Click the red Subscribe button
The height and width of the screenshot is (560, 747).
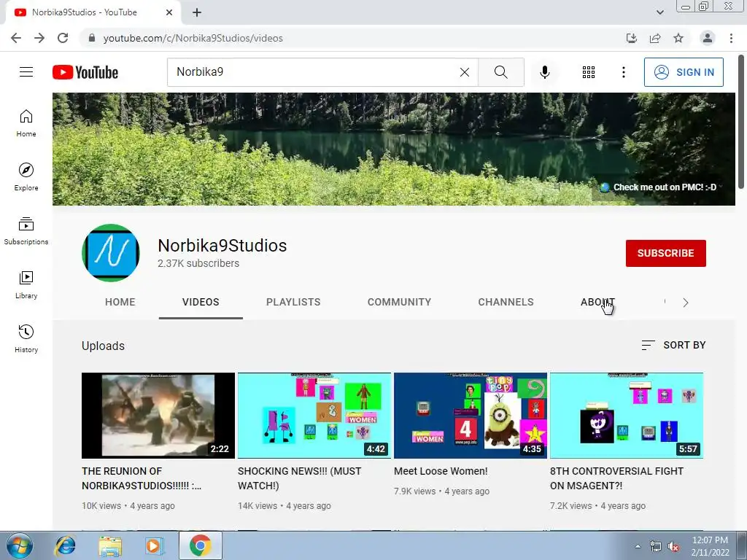[665, 253]
